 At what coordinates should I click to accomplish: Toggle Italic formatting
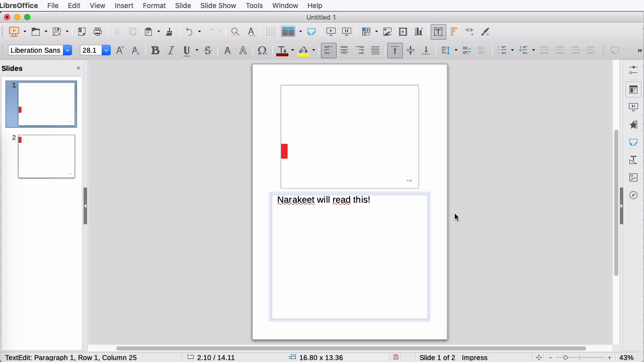(x=171, y=50)
